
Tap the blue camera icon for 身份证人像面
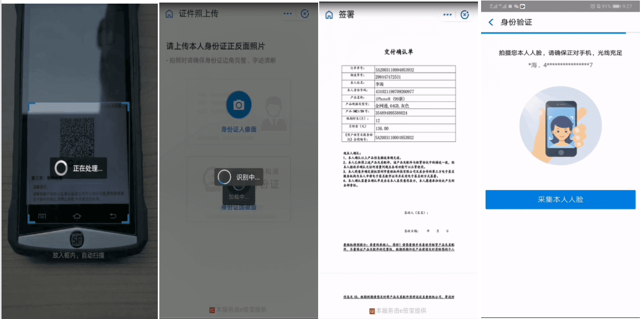click(238, 105)
